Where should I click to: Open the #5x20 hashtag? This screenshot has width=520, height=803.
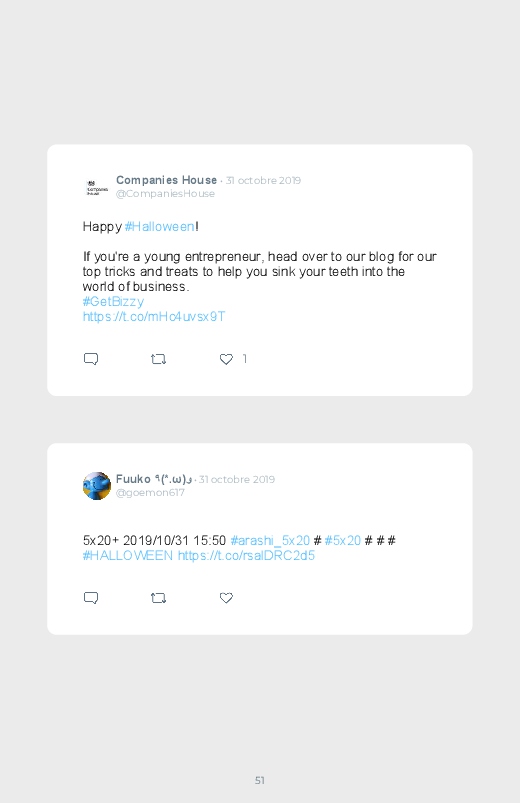point(342,541)
